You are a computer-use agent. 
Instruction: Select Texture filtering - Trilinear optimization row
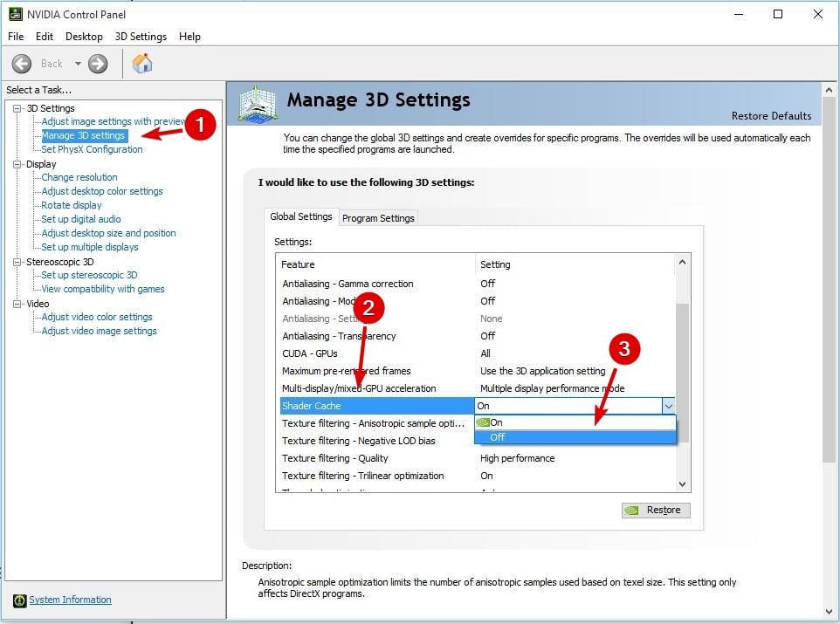point(477,476)
